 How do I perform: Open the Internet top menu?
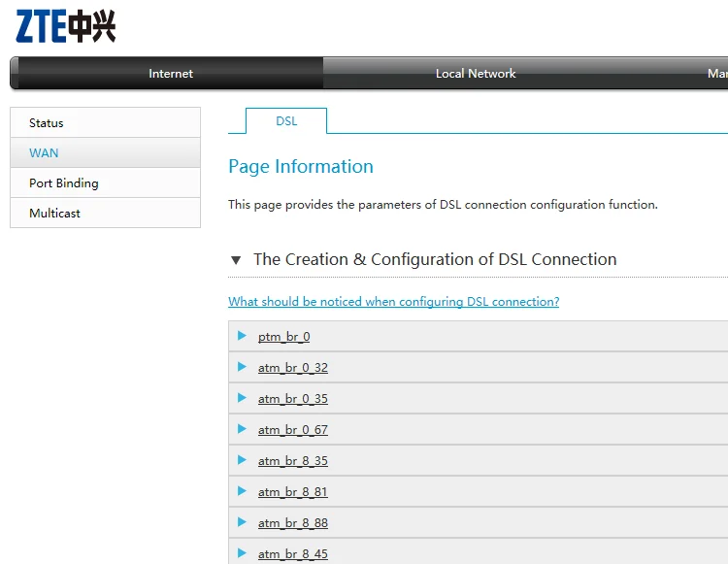click(x=171, y=74)
